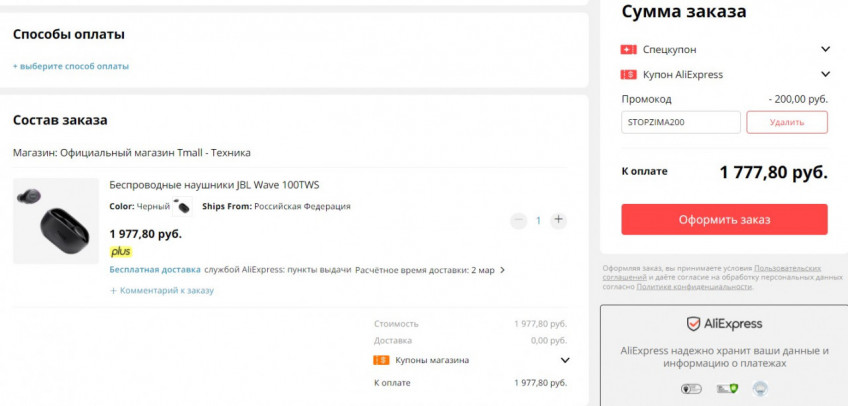Remove promo code with Удалить button
Viewport: 848px width, 406px height.
point(787,122)
